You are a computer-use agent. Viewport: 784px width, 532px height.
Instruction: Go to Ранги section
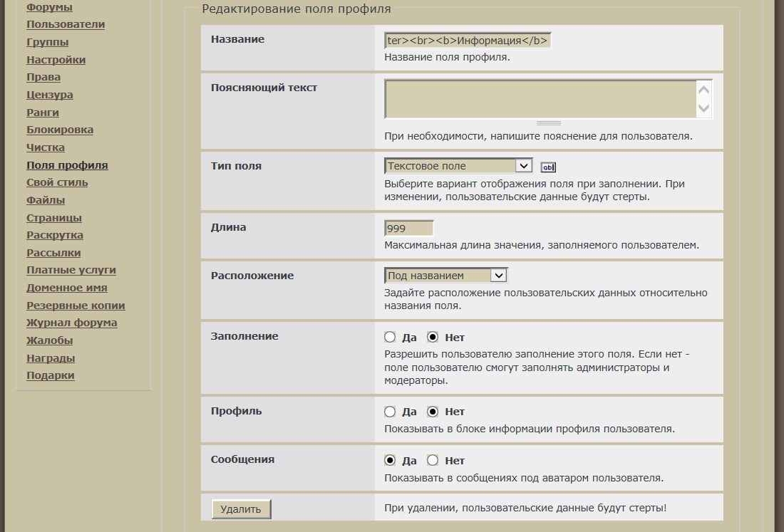pos(43,113)
